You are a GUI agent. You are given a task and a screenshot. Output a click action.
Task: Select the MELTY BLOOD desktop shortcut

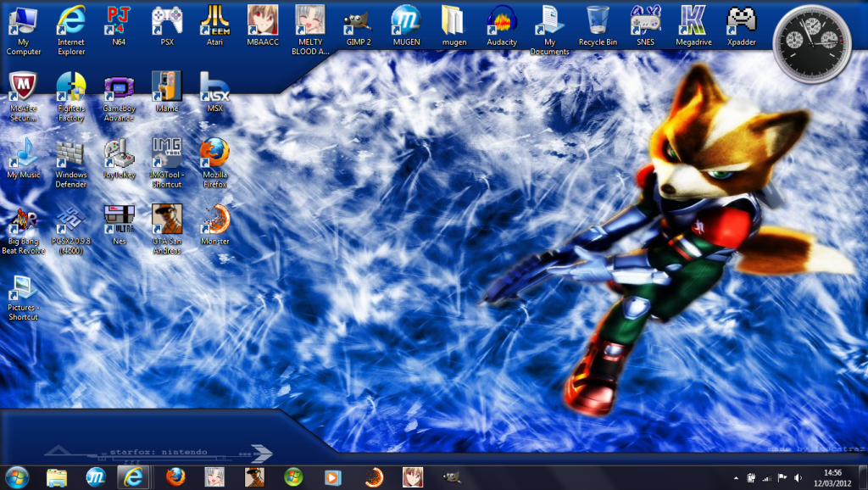pos(310,31)
